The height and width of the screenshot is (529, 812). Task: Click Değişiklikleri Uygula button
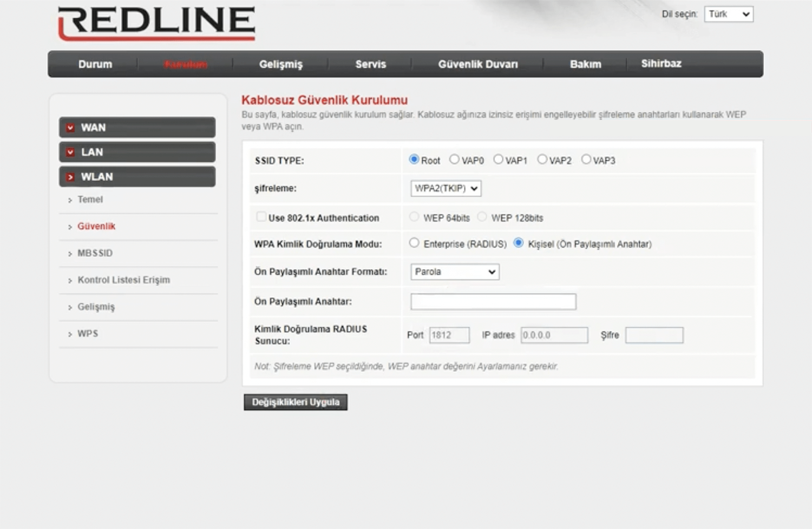coord(296,402)
